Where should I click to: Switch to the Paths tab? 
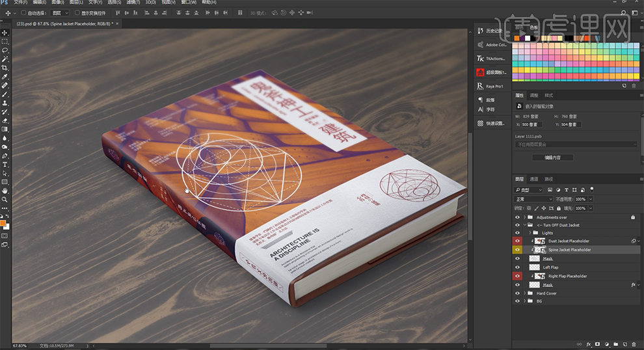coord(549,179)
